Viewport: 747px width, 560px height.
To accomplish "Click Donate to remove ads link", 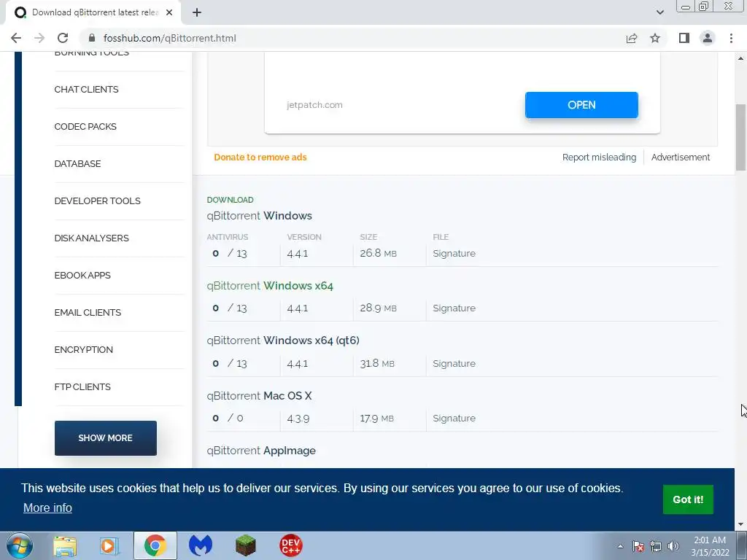I will [260, 157].
